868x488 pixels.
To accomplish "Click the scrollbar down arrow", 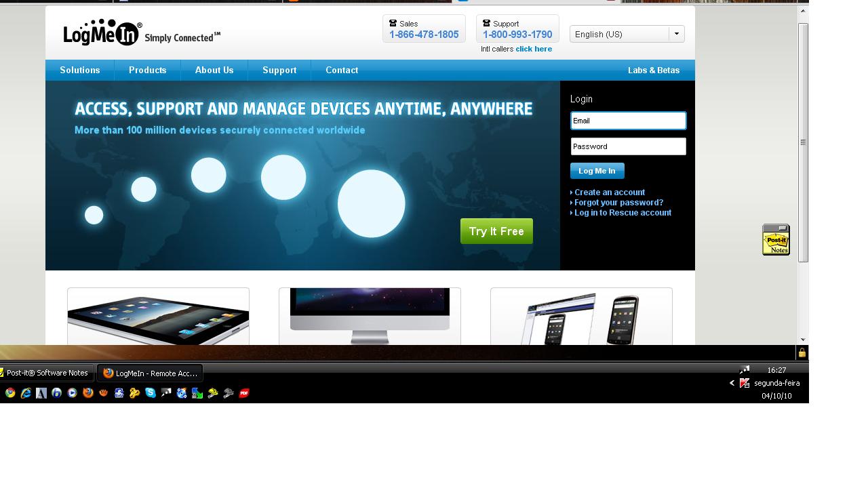I will point(803,340).
